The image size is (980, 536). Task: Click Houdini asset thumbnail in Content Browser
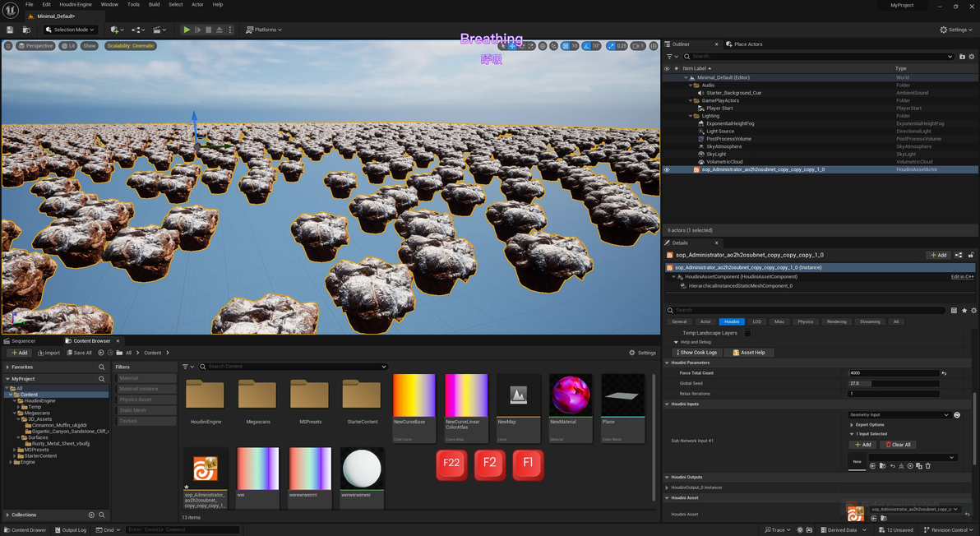[x=205, y=469]
